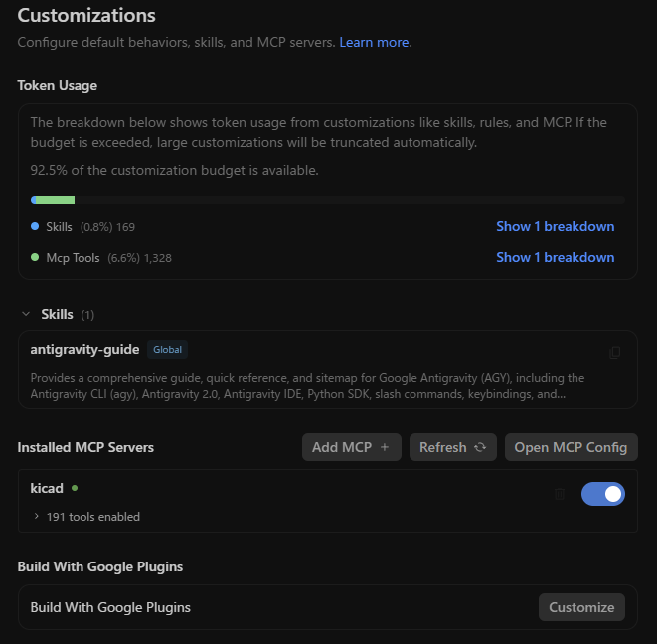This screenshot has height=644, width=657.
Task: Click the green Mcp Tools legend dot
Action: 35,257
